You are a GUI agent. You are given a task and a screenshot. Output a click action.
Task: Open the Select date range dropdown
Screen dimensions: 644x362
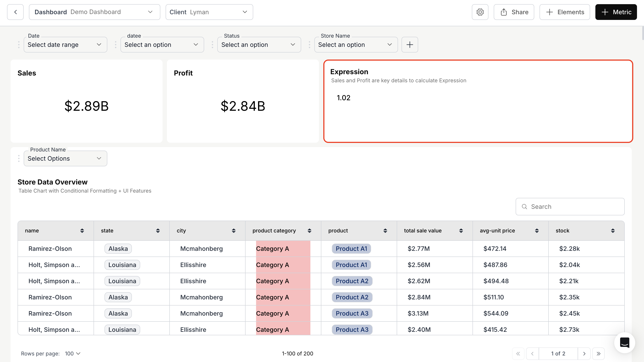(65, 44)
